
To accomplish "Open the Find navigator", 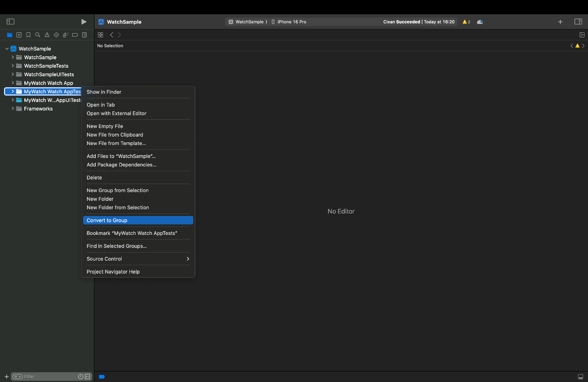I will 37,35.
